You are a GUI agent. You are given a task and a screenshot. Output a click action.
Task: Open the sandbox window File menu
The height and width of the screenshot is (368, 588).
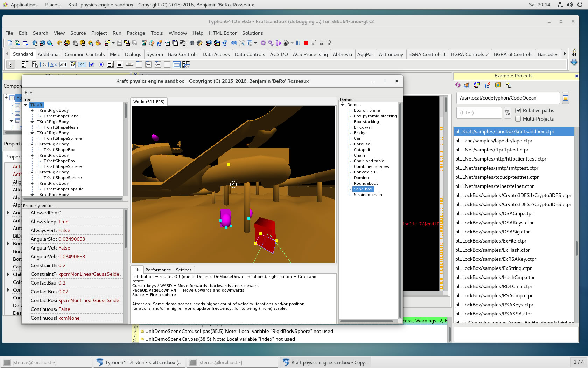point(28,93)
